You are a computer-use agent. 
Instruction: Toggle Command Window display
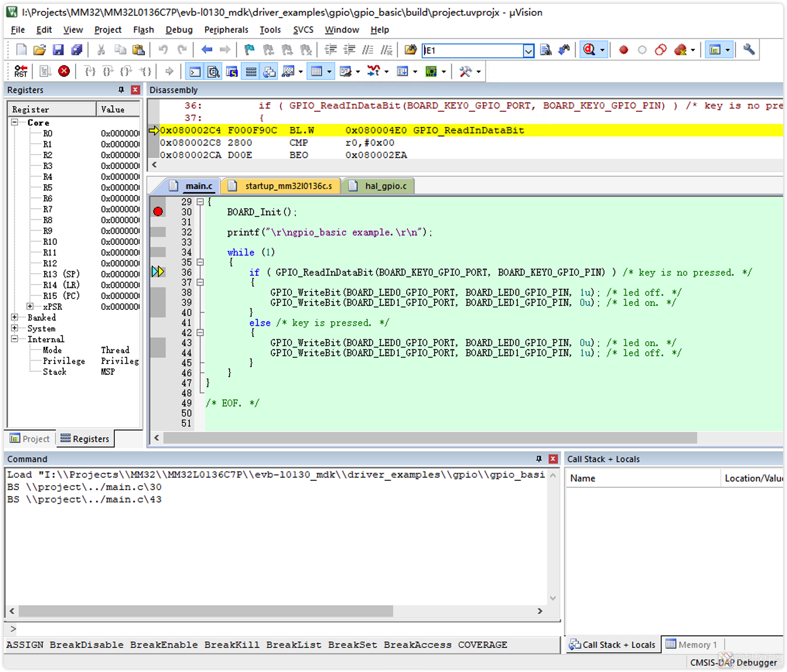(x=195, y=72)
